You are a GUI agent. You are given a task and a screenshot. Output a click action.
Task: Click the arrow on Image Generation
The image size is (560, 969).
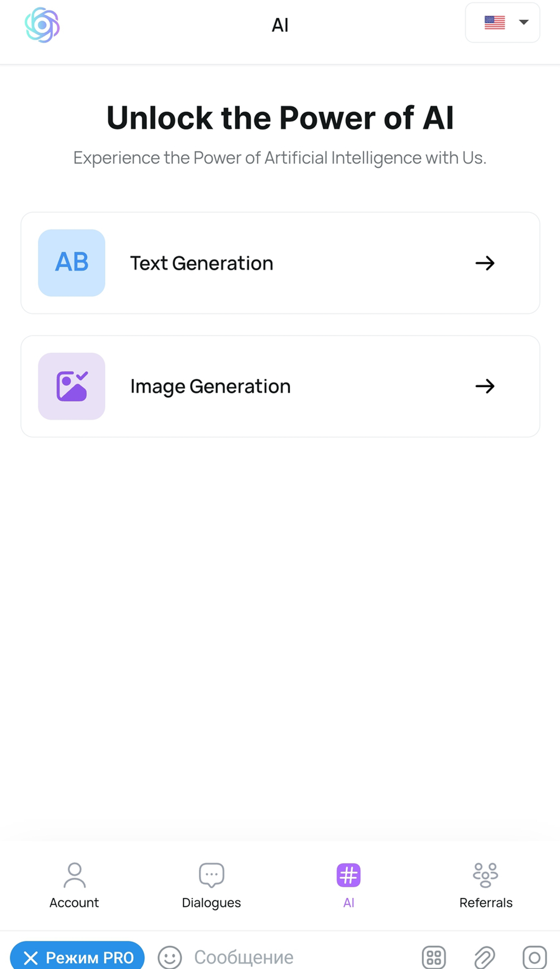coord(485,386)
